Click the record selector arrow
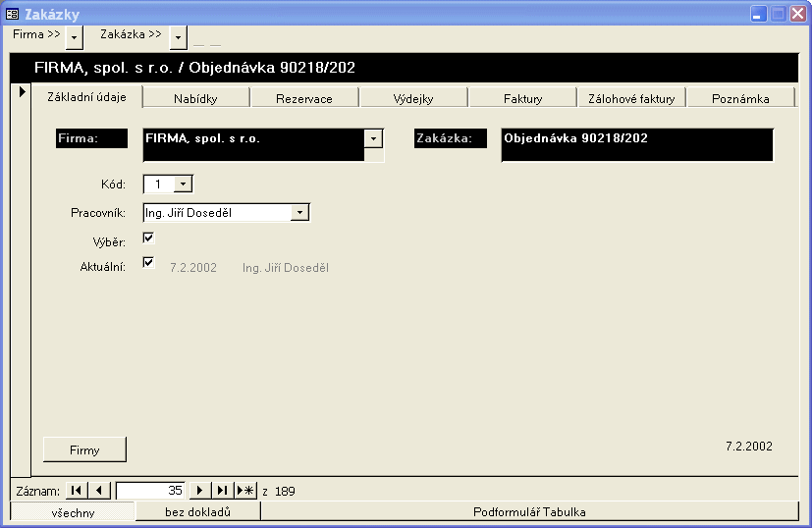Viewport: 812px width, 528px height. tap(22, 92)
